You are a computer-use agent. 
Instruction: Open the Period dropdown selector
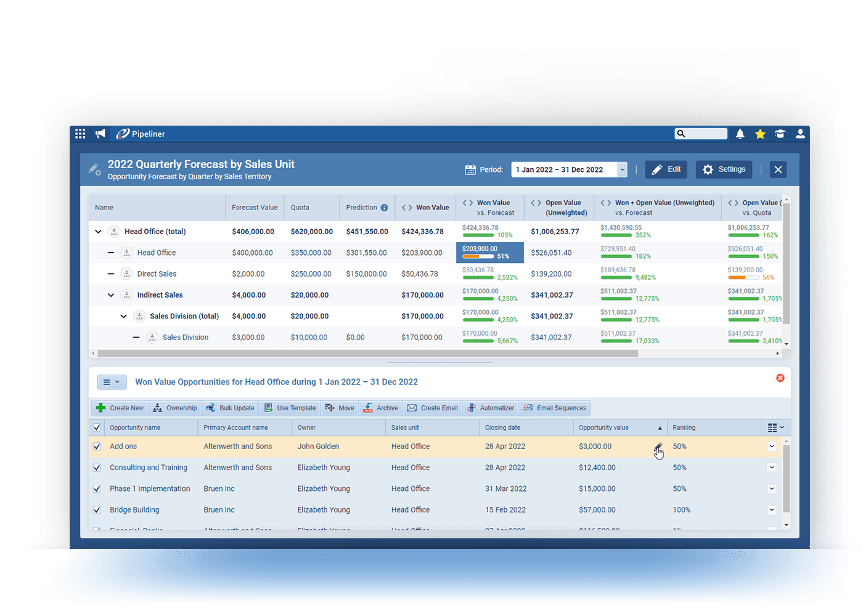[622, 169]
